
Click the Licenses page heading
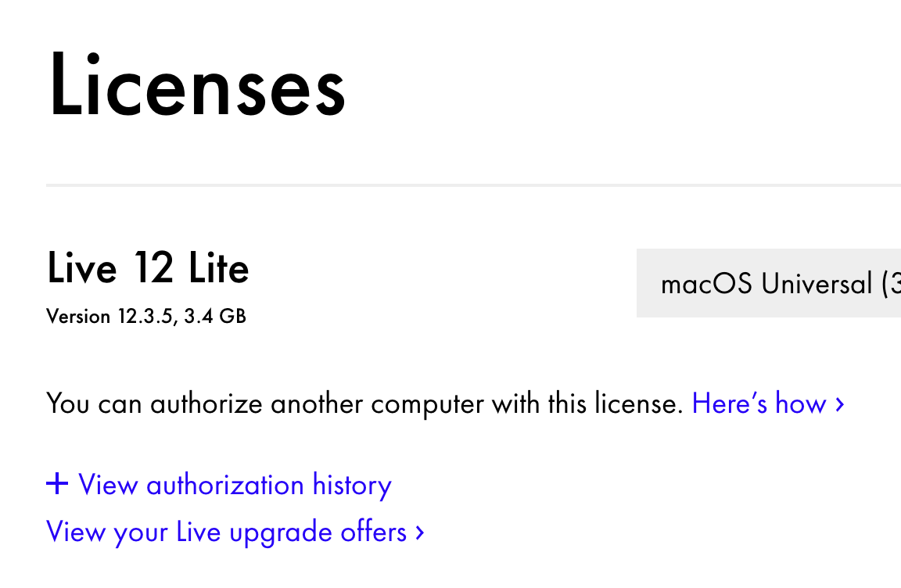click(197, 84)
